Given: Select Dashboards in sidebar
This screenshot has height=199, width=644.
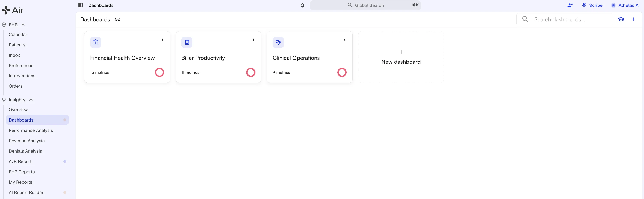Looking at the screenshot, I should (38, 120).
